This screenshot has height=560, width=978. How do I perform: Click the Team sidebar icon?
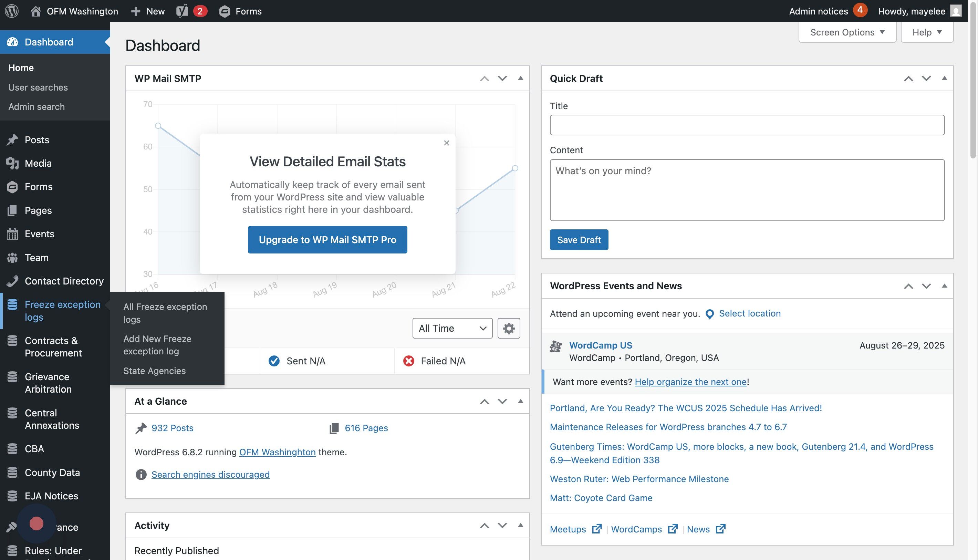click(x=12, y=257)
